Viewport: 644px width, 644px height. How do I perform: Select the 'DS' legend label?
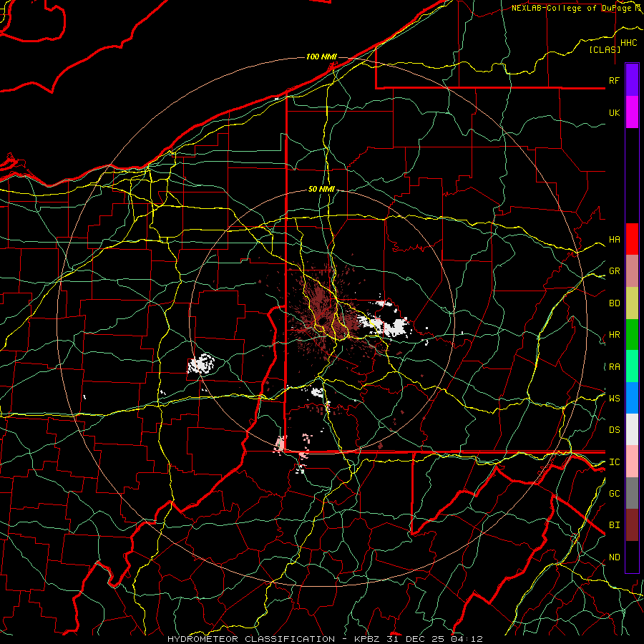[x=614, y=430]
